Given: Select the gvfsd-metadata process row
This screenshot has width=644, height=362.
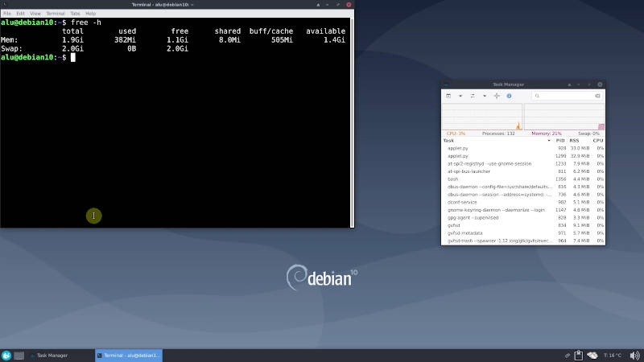Looking at the screenshot, I should [522, 232].
